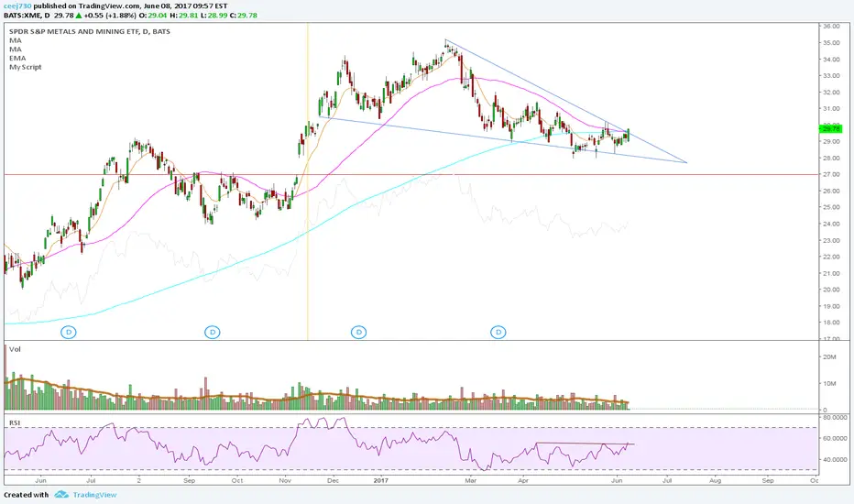The width and height of the screenshot is (854, 504).
Task: Select the My Script indicator label
Action: 25,67
